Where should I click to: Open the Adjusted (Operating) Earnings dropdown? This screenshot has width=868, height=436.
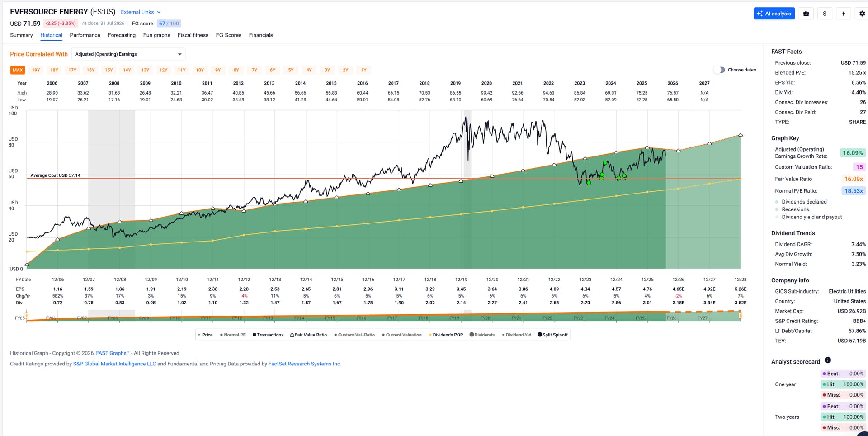pyautogui.click(x=128, y=54)
